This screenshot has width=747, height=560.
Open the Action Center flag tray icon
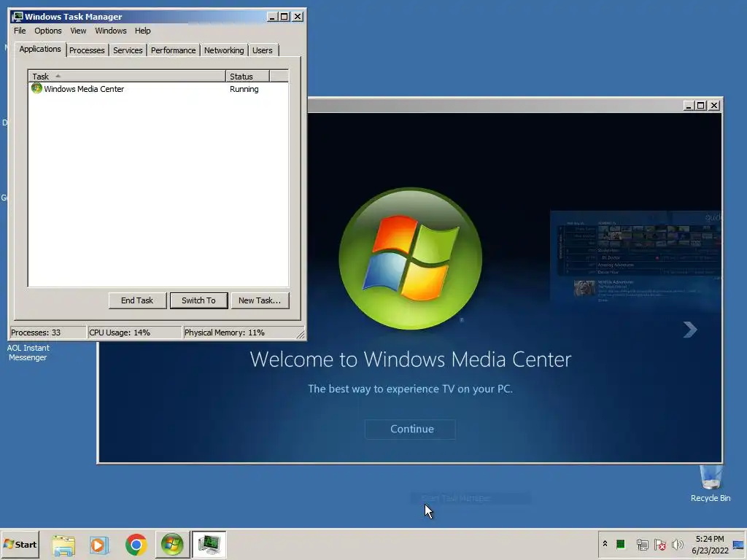659,544
